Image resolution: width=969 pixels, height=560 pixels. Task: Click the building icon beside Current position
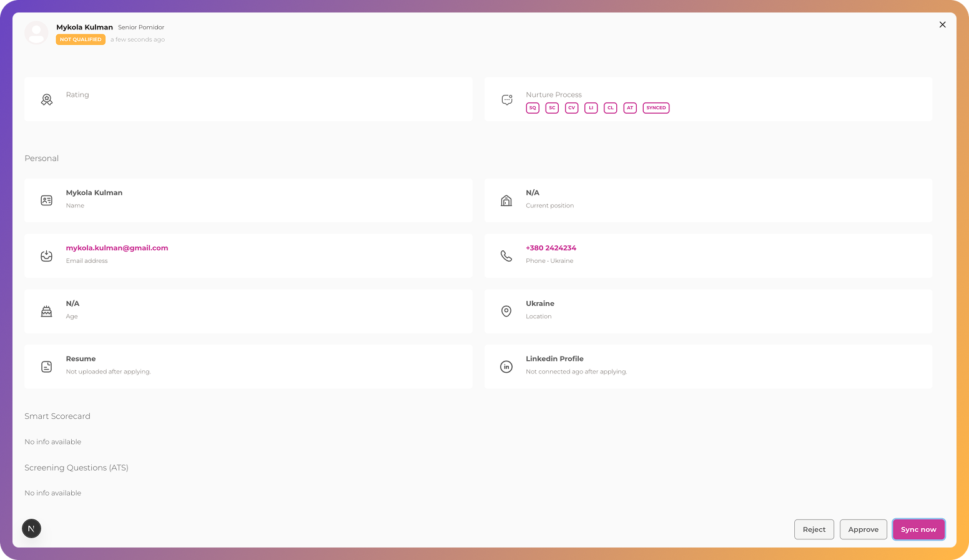click(x=506, y=200)
